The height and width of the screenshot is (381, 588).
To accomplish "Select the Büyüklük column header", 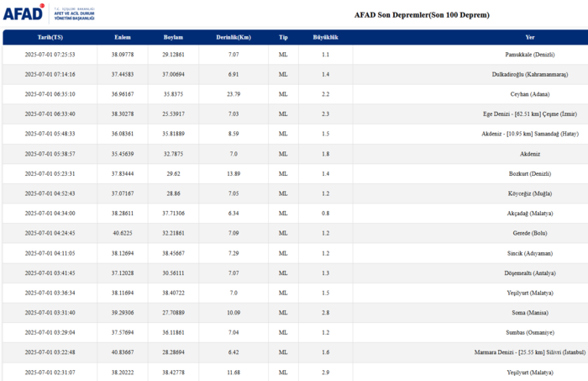I will tap(325, 38).
